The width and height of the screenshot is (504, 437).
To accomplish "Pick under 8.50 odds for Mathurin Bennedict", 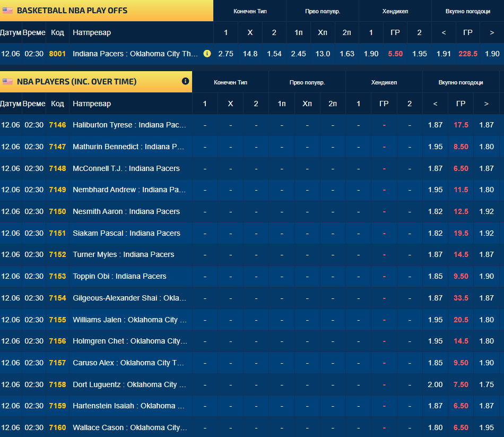I will coord(435,147).
